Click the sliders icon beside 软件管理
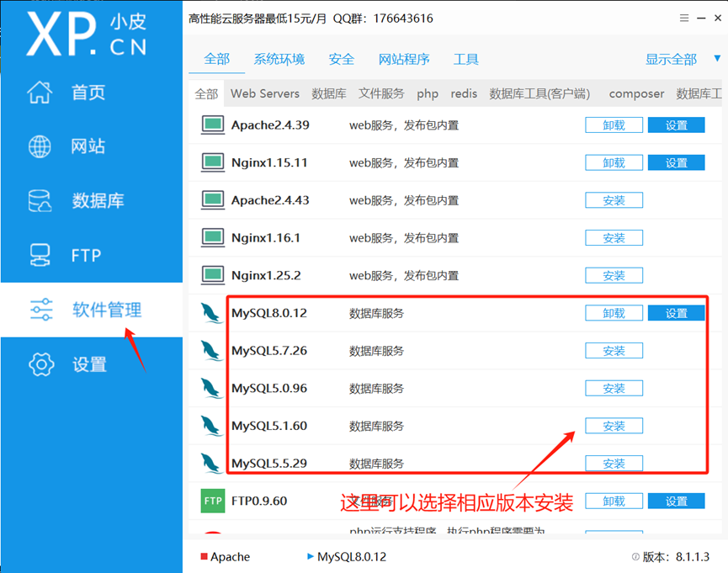728x573 pixels. [41, 310]
